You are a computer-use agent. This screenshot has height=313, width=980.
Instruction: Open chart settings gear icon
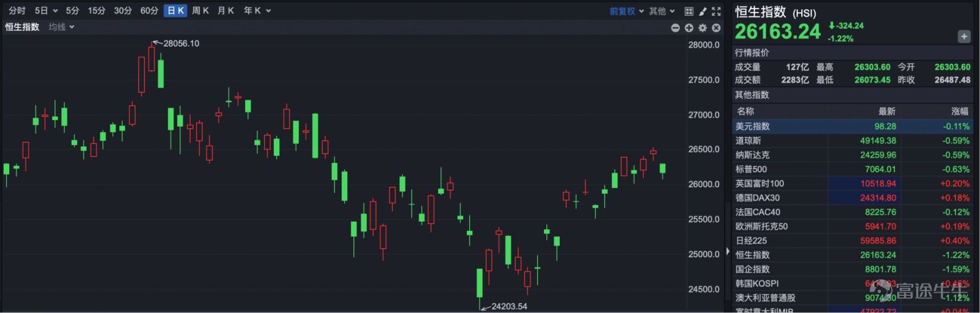pyautogui.click(x=703, y=28)
